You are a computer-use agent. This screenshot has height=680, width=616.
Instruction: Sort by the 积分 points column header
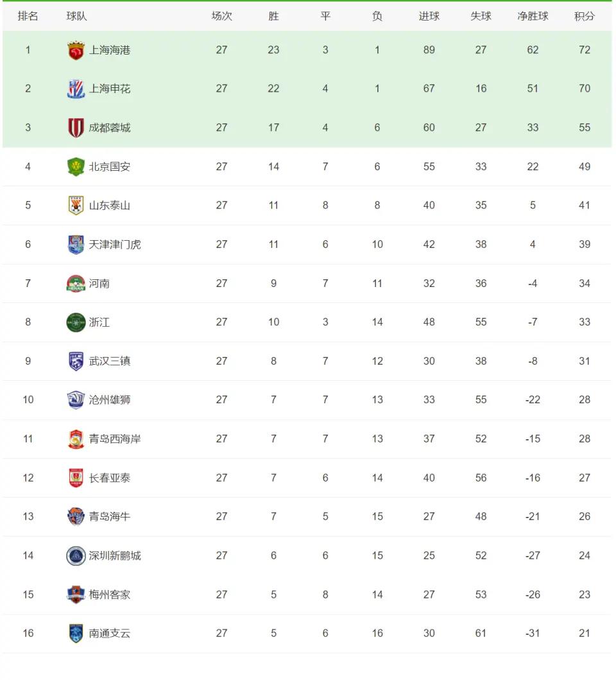(584, 16)
